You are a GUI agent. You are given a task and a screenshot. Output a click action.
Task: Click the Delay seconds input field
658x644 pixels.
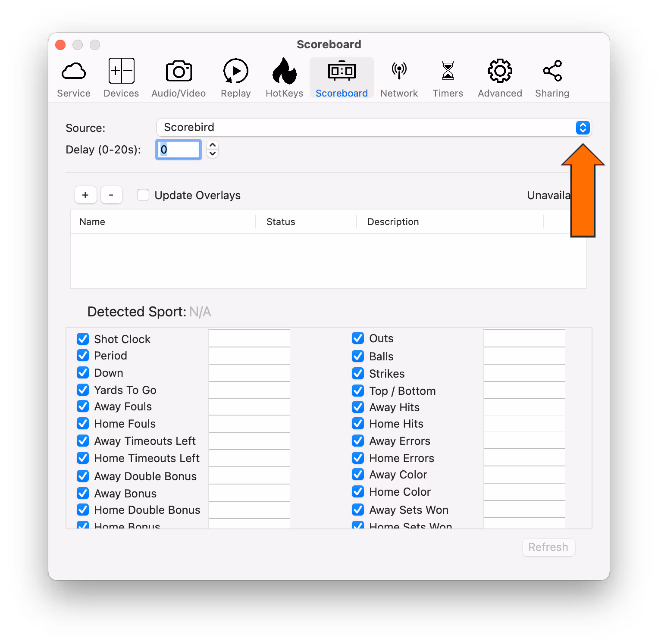pyautogui.click(x=179, y=150)
